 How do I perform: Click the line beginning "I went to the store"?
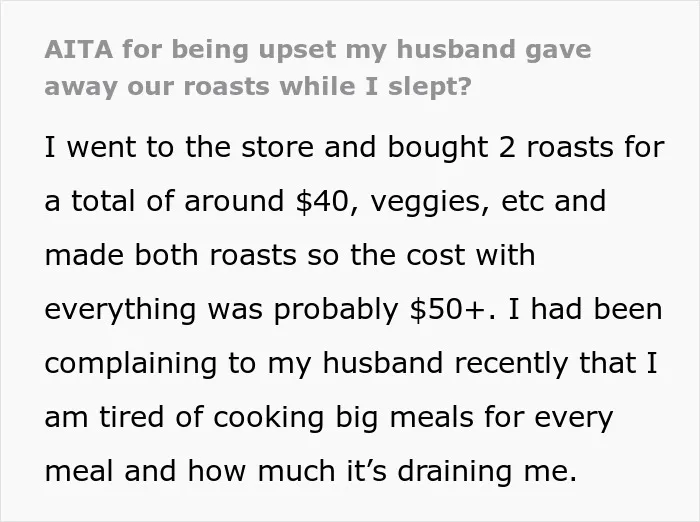(354, 148)
